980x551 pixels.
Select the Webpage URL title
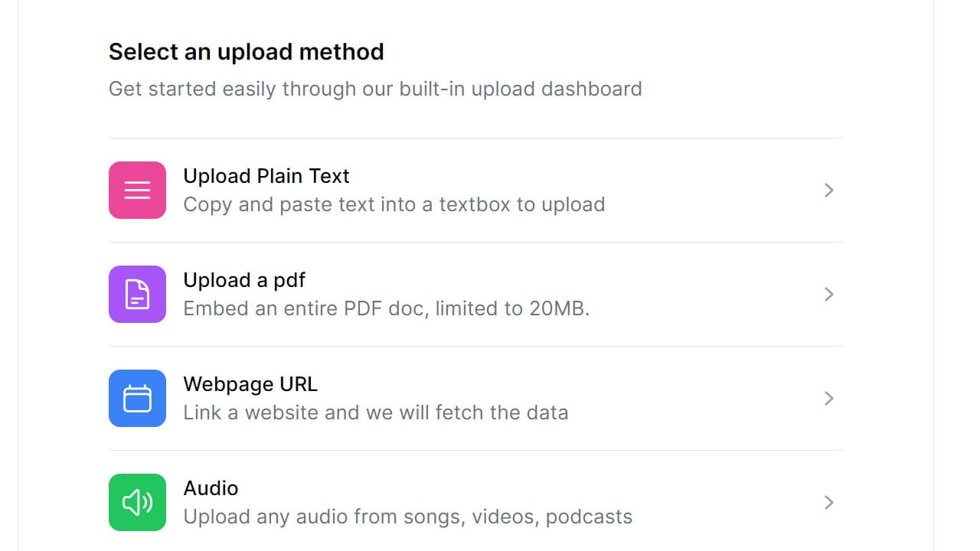(250, 384)
